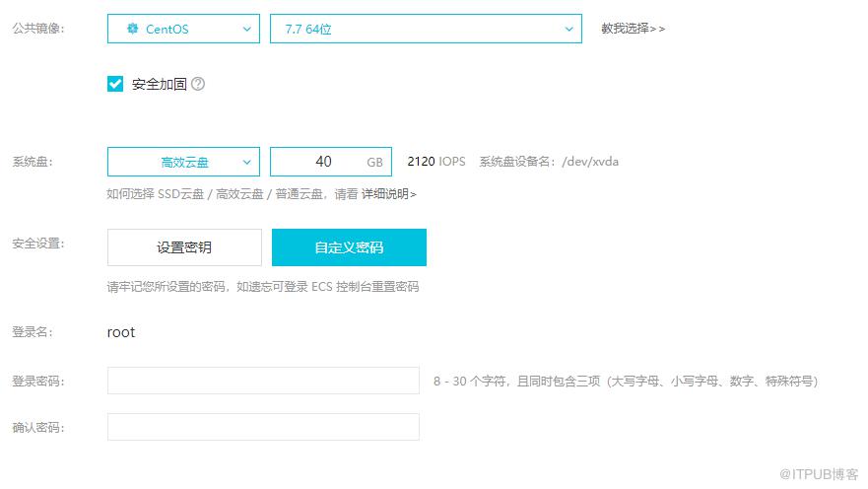Screen dimensions: 868x489
Task: Open the CentOS image dropdown
Action: [183, 29]
